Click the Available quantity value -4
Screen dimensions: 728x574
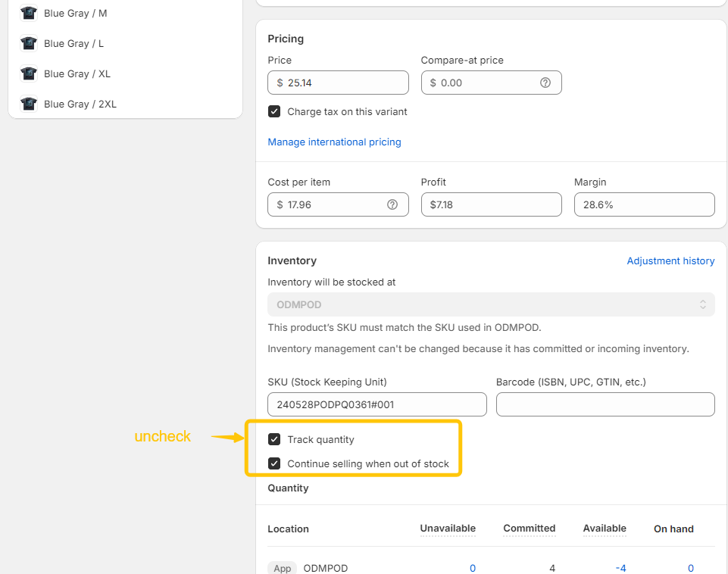tap(620, 568)
